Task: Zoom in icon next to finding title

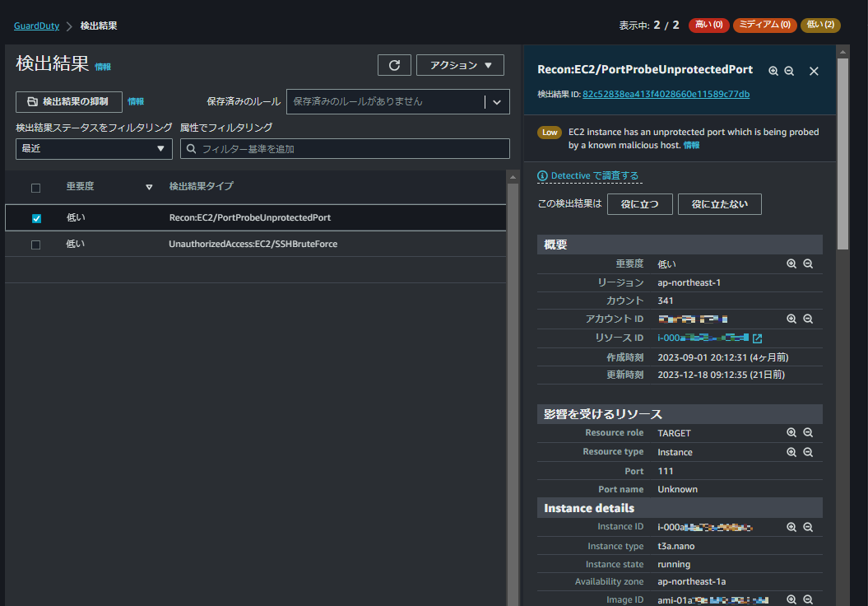Action: 773,71
